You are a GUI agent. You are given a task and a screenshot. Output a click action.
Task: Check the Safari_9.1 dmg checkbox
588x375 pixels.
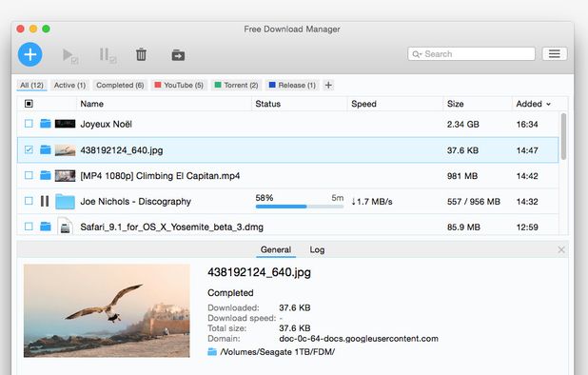[29, 227]
